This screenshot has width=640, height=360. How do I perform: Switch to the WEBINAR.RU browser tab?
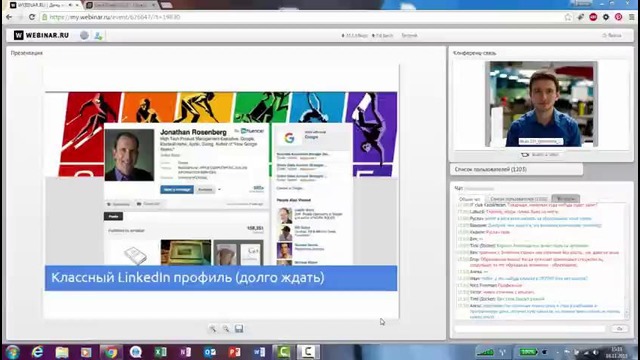[45, 5]
